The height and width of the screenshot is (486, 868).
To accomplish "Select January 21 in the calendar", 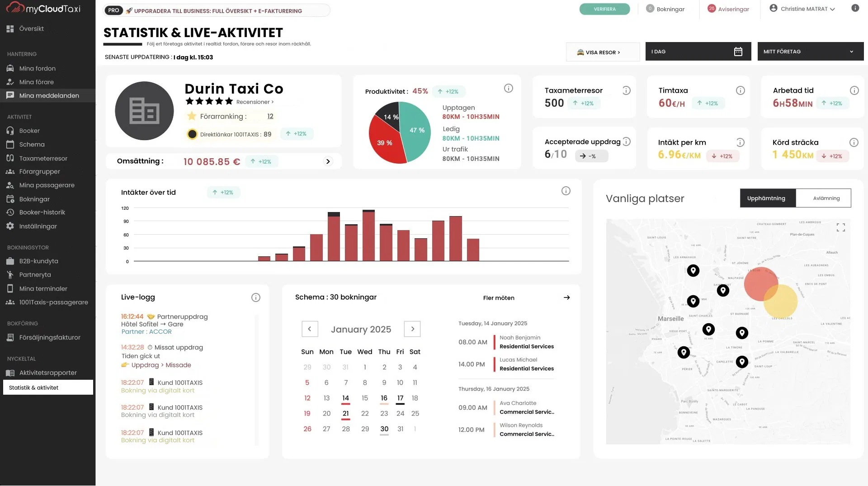I will pos(345,414).
